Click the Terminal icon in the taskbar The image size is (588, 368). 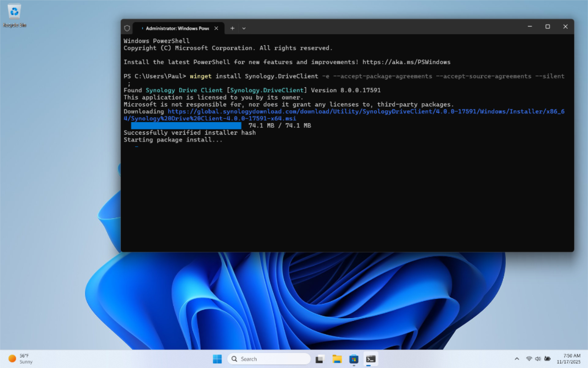(371, 359)
